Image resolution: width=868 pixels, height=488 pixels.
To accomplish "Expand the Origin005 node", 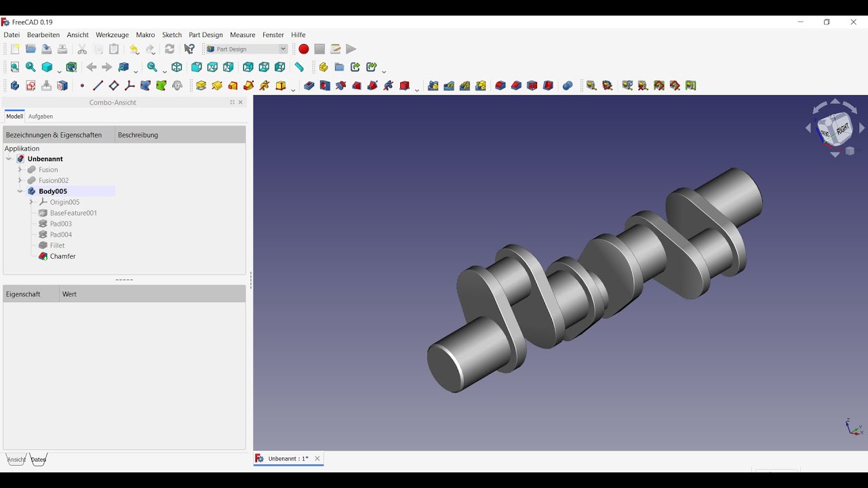I will [31, 202].
